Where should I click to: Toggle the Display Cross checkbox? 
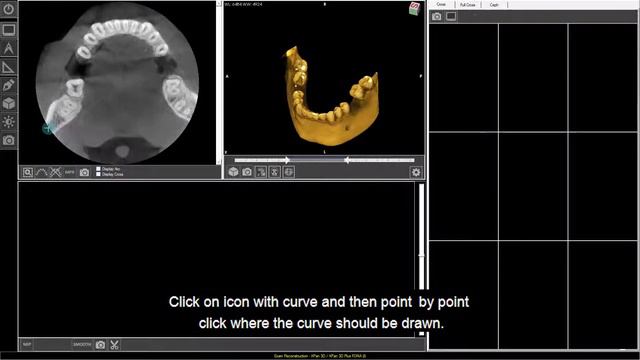(98, 174)
